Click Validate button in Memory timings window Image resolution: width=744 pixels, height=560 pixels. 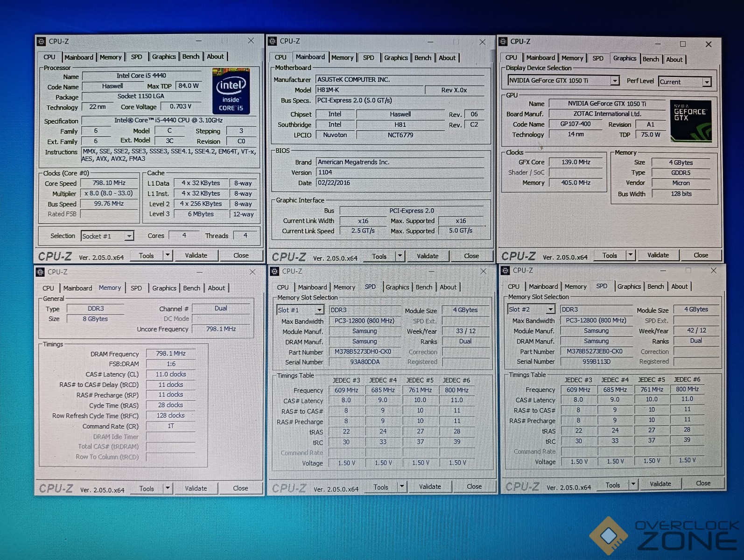click(196, 488)
